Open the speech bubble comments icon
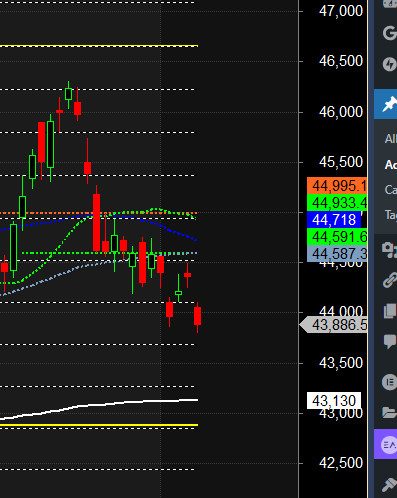Screen dimensions: 397x498 point(390,342)
